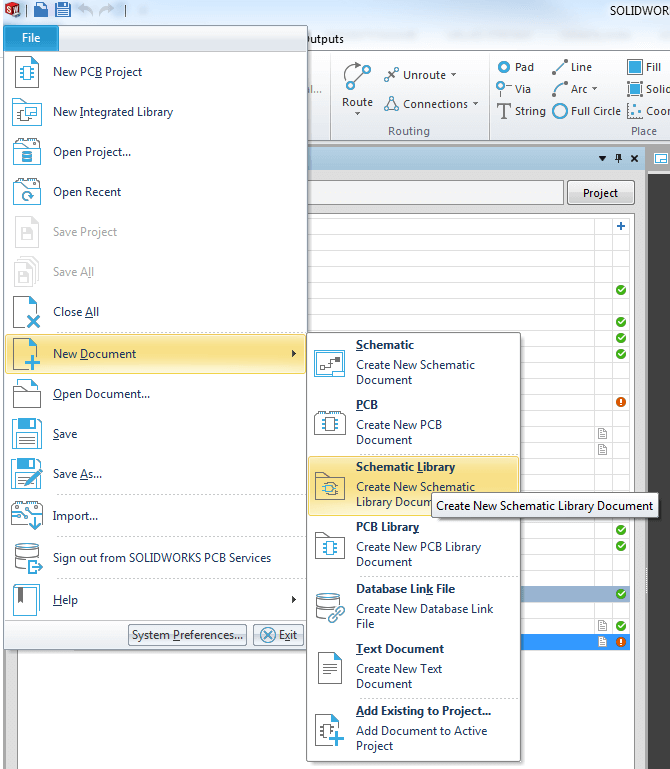670x769 pixels.
Task: Click the quick-access Save disk icon in title bar
Action: point(63,9)
